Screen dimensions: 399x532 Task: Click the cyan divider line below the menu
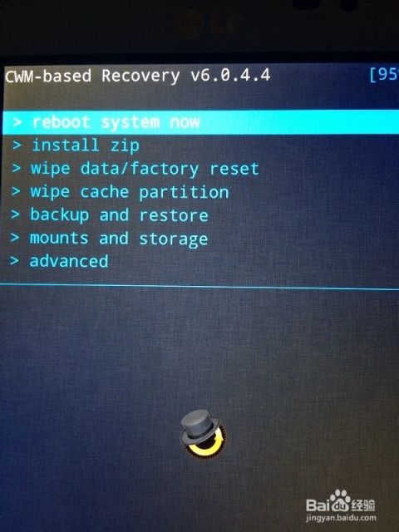point(199,287)
